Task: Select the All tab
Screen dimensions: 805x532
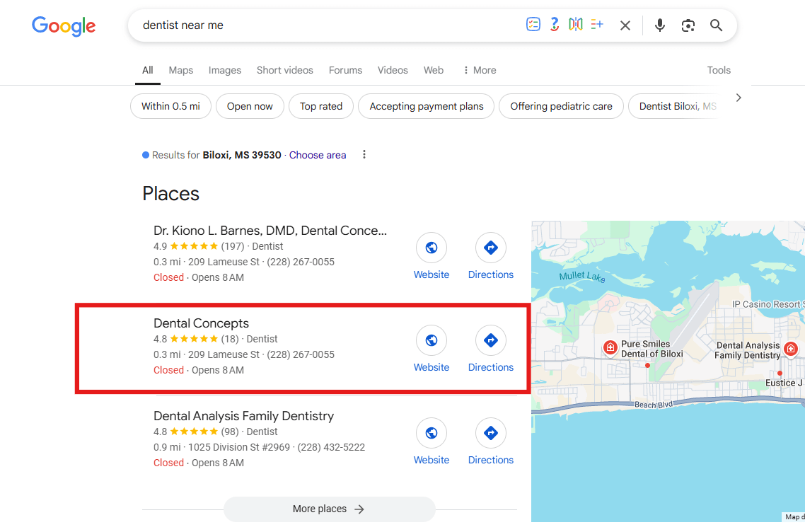Action: 148,70
